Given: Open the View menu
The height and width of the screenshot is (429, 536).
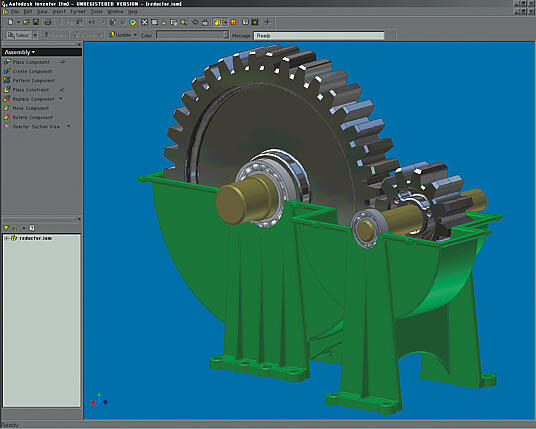Looking at the screenshot, I should click(x=42, y=12).
